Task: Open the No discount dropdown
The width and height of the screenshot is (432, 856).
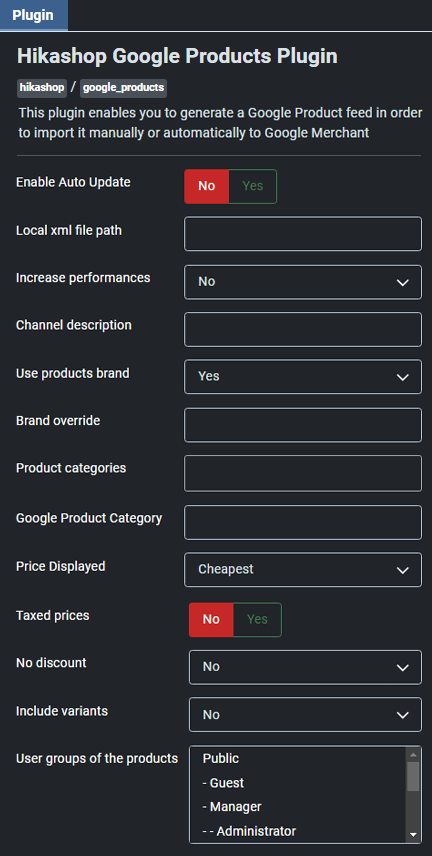Action: [305, 667]
